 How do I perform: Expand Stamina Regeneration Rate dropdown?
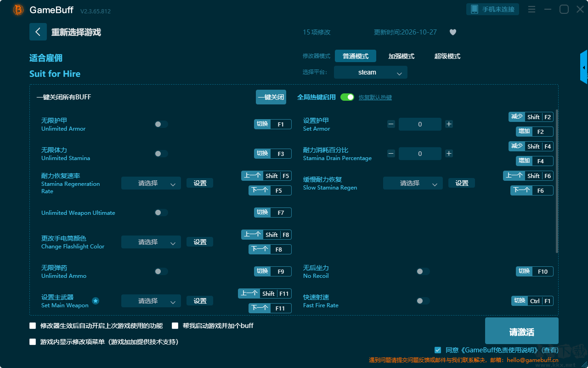click(x=151, y=183)
